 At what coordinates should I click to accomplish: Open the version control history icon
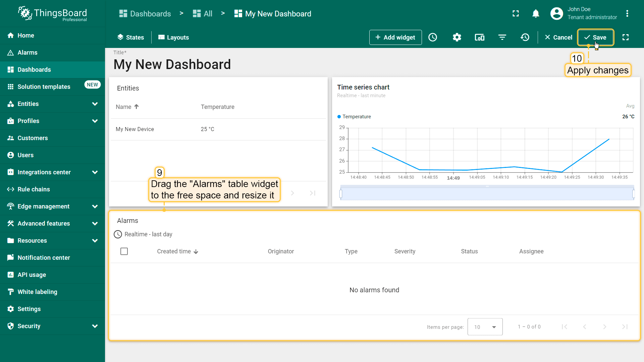tap(525, 37)
